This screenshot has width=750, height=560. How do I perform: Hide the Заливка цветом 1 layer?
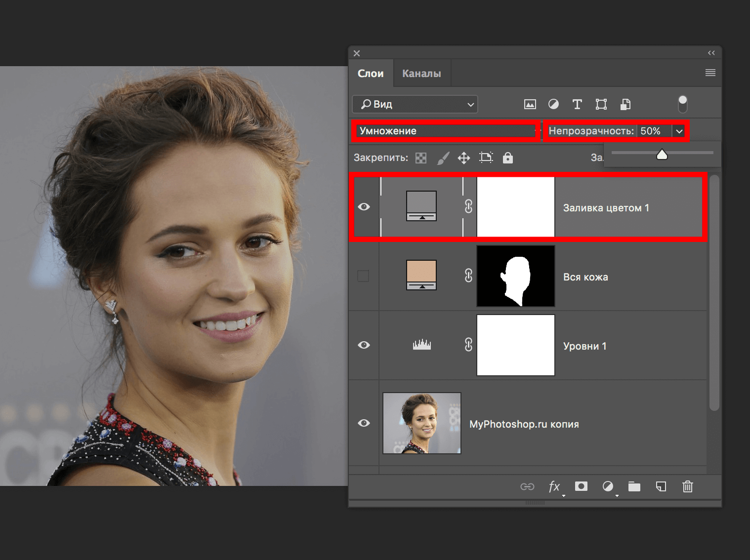pos(364,207)
